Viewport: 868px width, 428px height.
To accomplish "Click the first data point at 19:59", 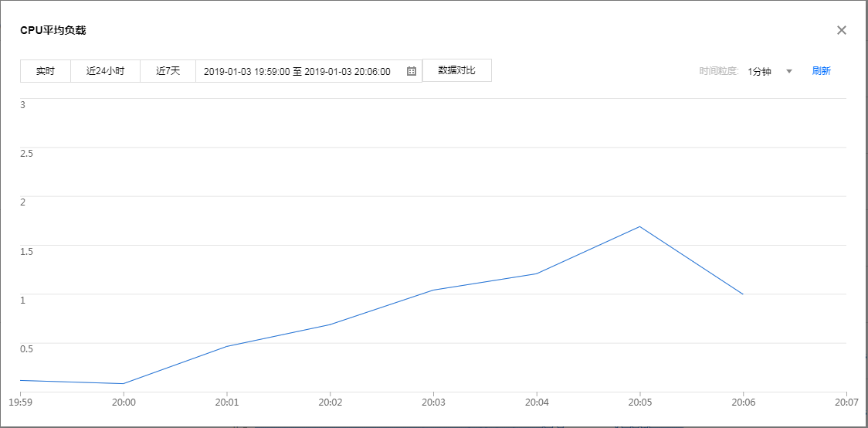I will tap(21, 380).
